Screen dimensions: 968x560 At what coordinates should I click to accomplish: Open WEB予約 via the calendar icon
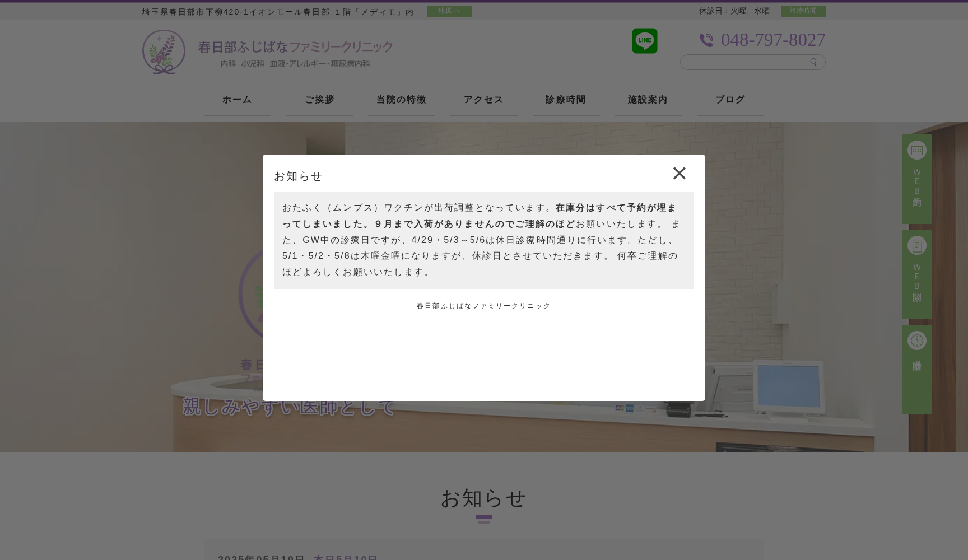click(x=916, y=150)
